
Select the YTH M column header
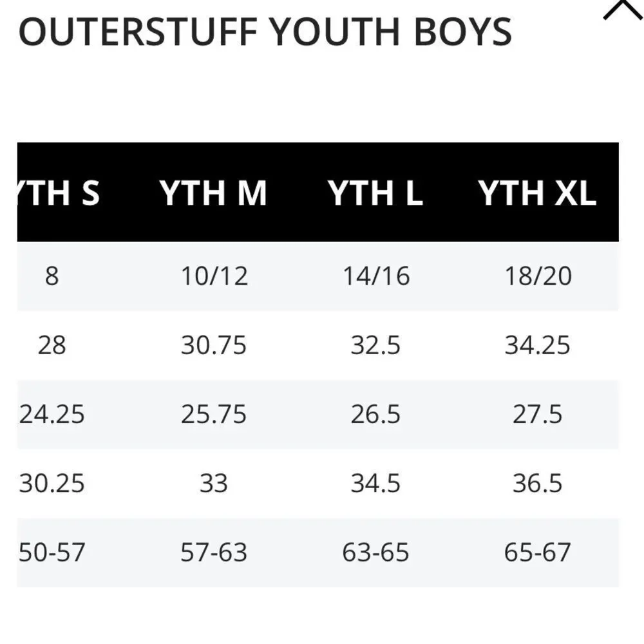tap(214, 193)
